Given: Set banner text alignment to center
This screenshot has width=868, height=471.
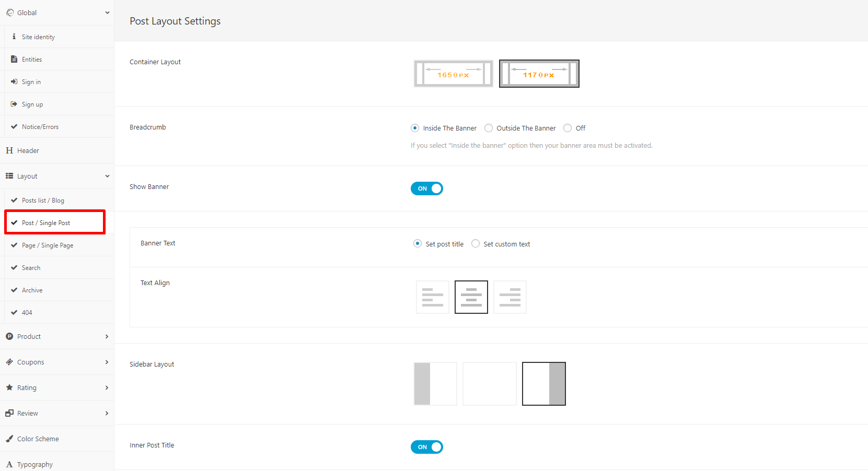Looking at the screenshot, I should pyautogui.click(x=471, y=297).
